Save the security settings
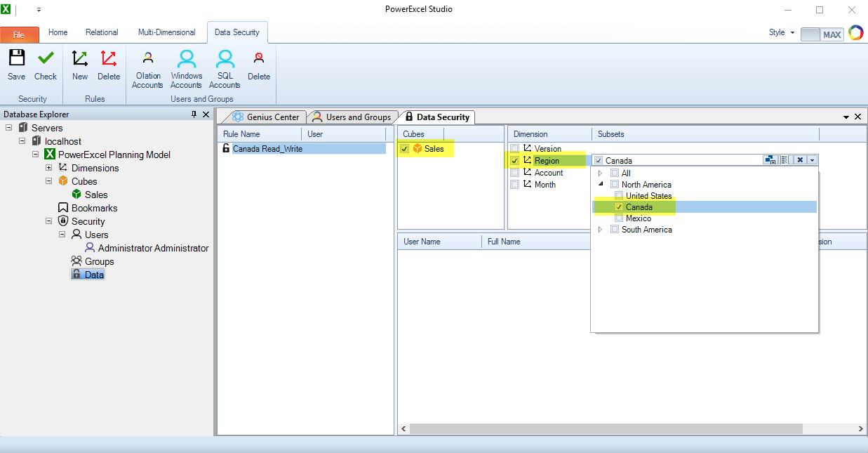This screenshot has width=868, height=453. [17, 65]
